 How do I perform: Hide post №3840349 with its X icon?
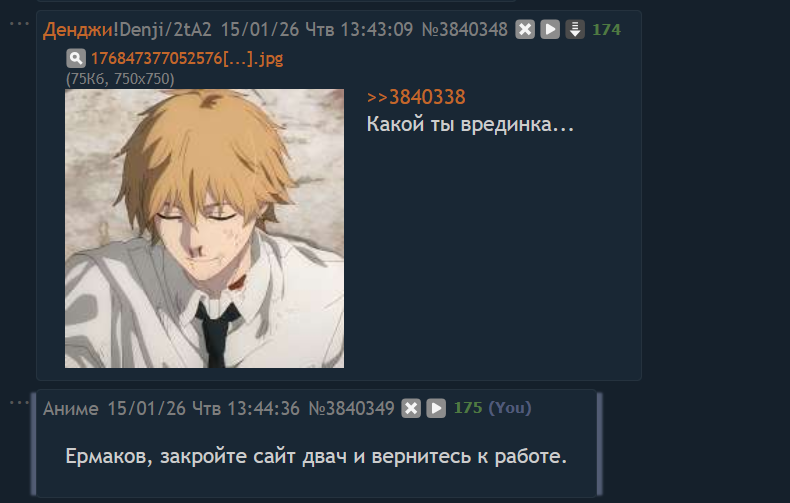tap(411, 408)
